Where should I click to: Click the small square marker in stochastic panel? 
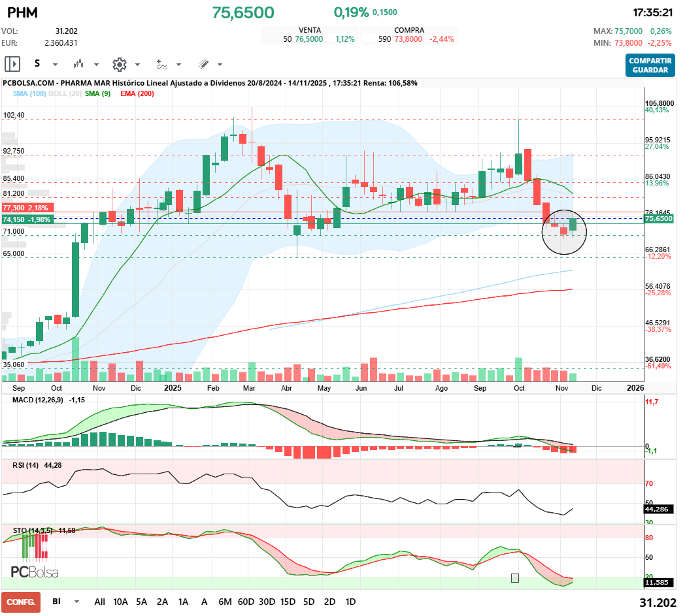(515, 577)
